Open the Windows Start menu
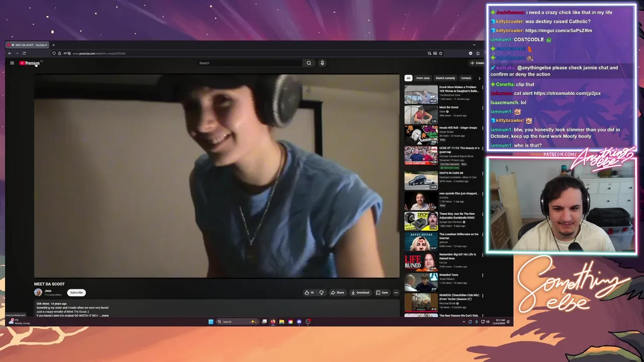Viewport: 644px width, 362px height. [211, 322]
